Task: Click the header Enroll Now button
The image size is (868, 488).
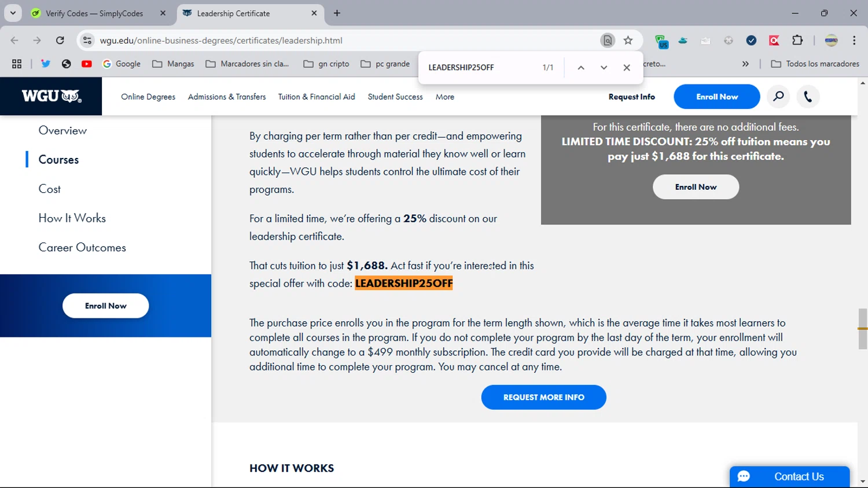Action: [717, 97]
